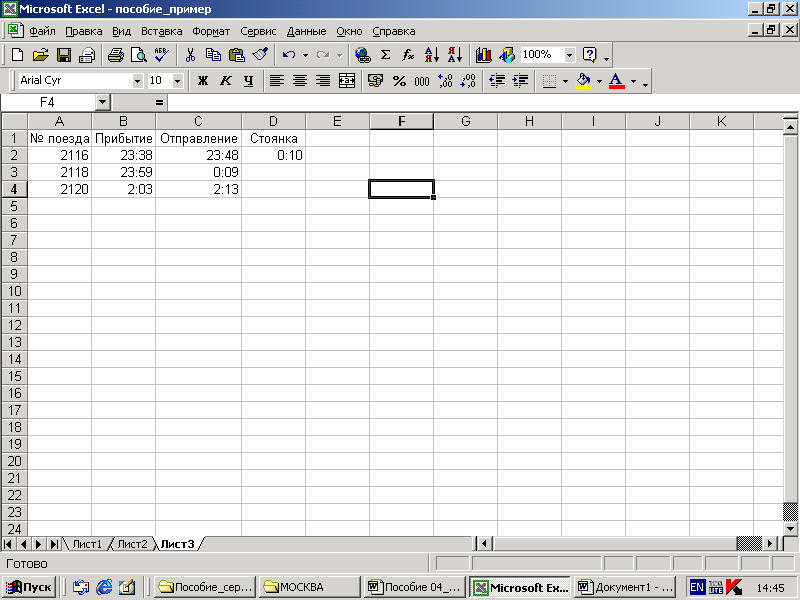The width and height of the screenshot is (800, 600).
Task: Open undo history dropdown arrow
Action: pos(305,55)
